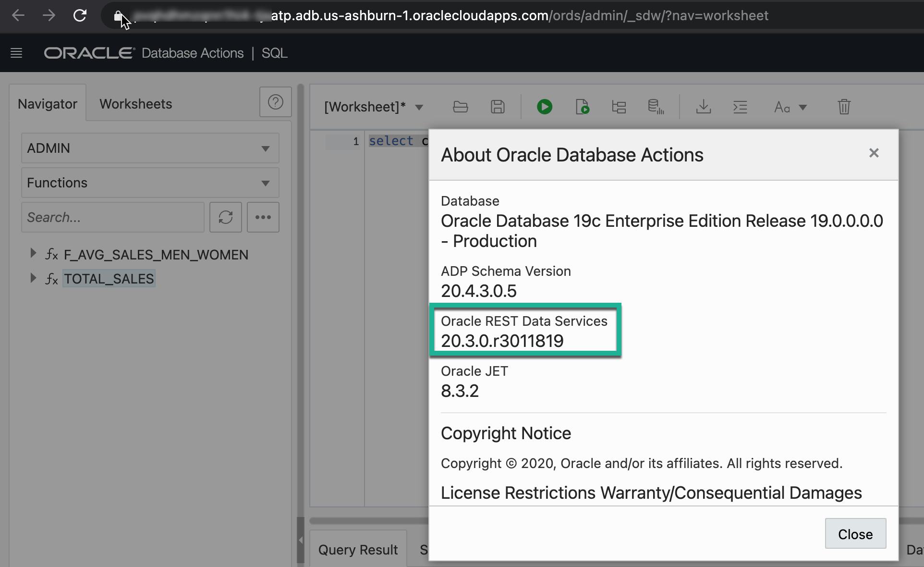Open the help question mark button

276,102
